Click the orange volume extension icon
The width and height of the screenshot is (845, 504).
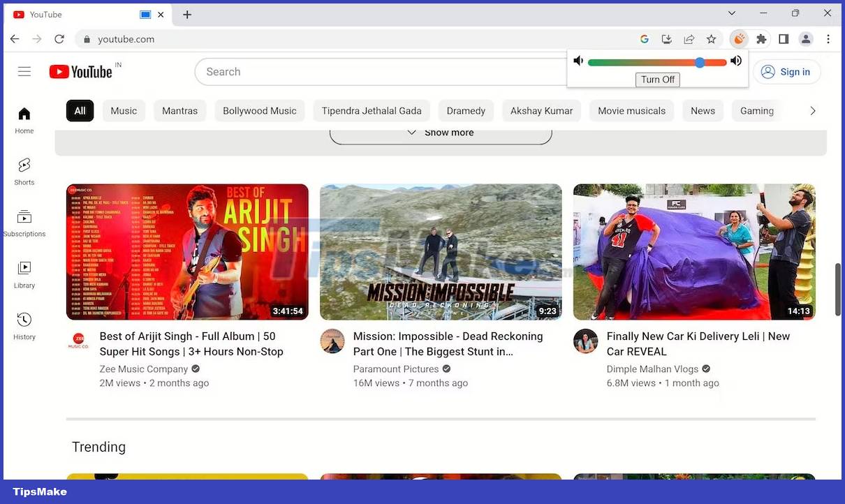tap(739, 39)
